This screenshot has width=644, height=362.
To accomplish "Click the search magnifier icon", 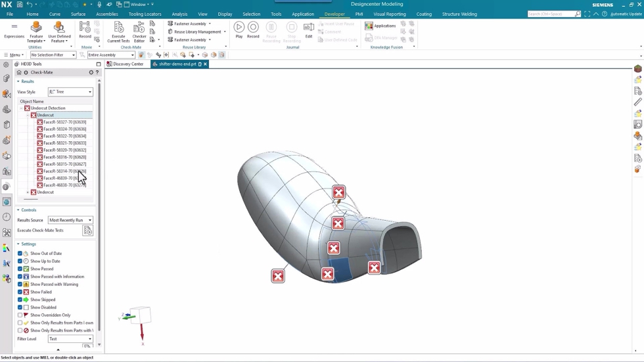I will (x=578, y=14).
